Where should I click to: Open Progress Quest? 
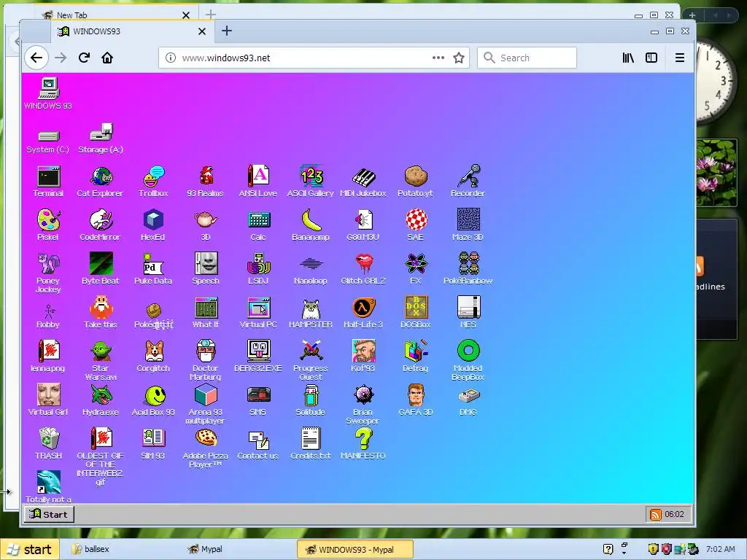(x=311, y=360)
